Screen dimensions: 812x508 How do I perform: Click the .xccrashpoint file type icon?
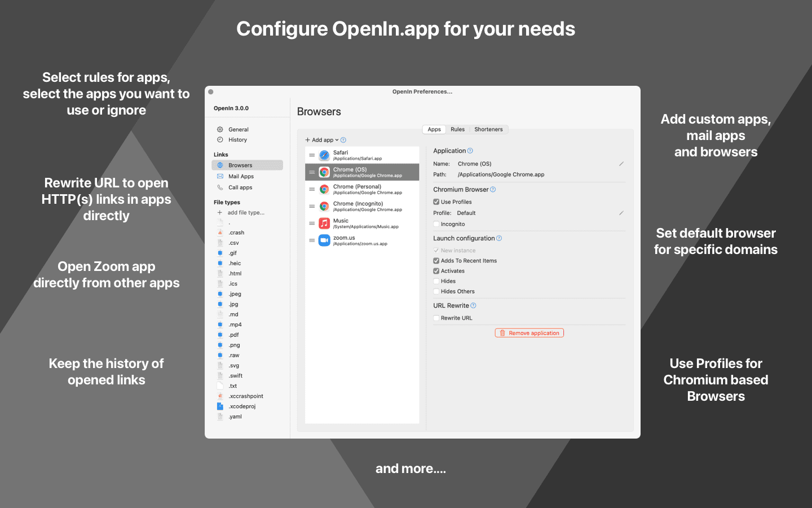[220, 396]
